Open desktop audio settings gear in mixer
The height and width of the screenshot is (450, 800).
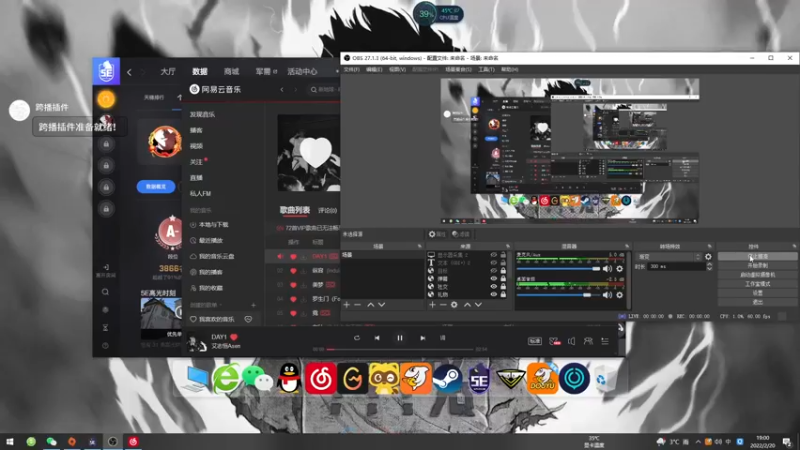[x=619, y=295]
